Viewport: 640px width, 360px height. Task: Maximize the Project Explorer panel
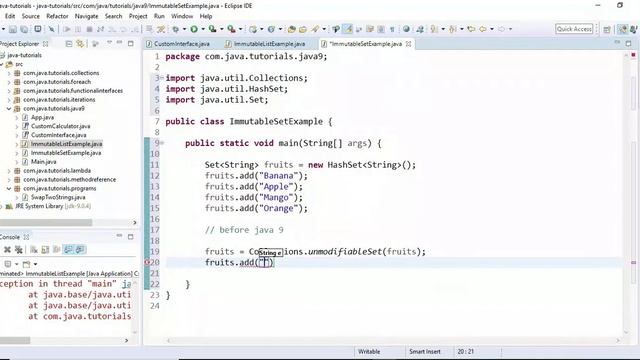[x=131, y=43]
